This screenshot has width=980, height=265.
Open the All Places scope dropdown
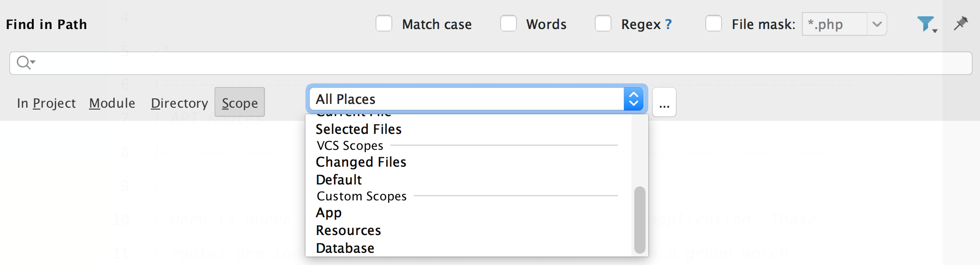click(466, 99)
